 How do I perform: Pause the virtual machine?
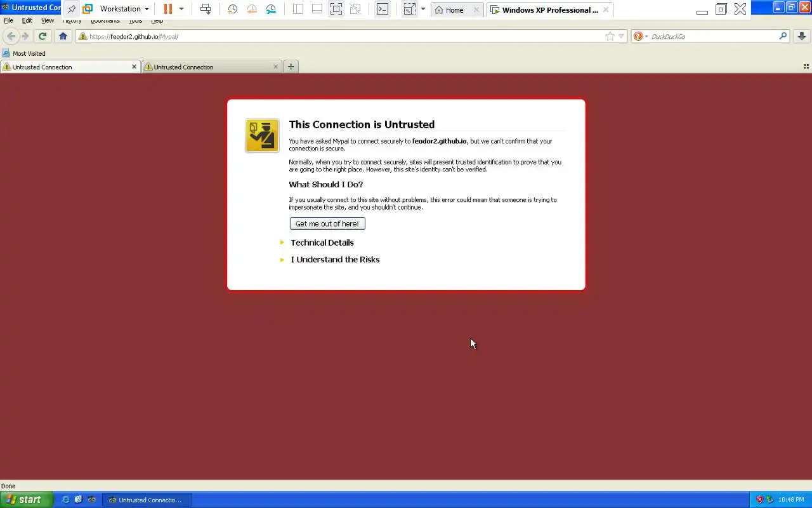coord(168,9)
